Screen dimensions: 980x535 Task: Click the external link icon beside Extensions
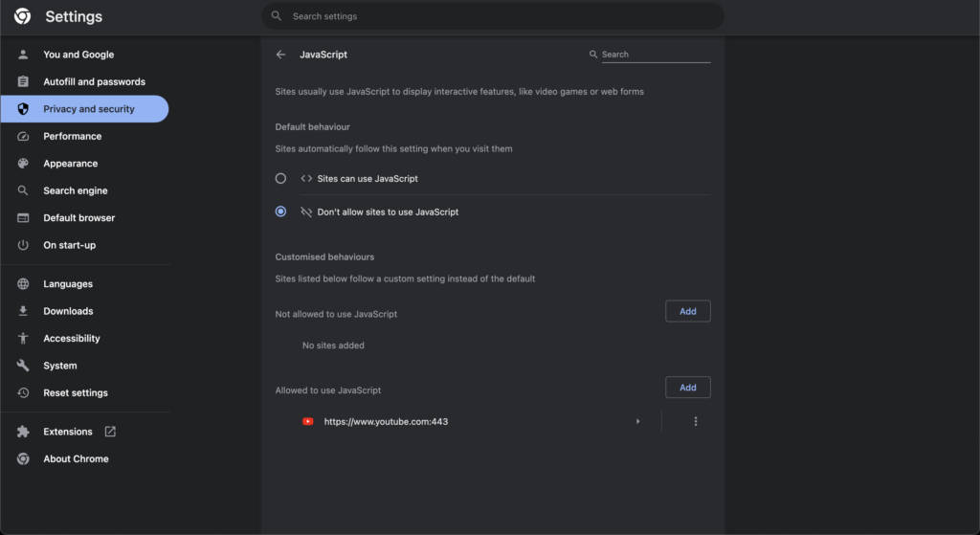(x=110, y=432)
